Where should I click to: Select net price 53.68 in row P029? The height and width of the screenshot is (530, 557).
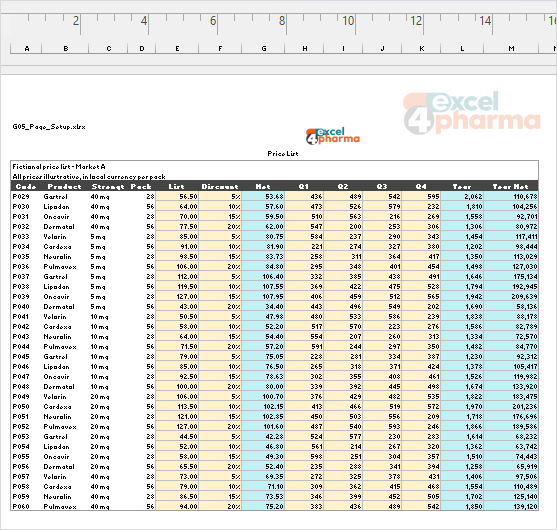[263, 196]
